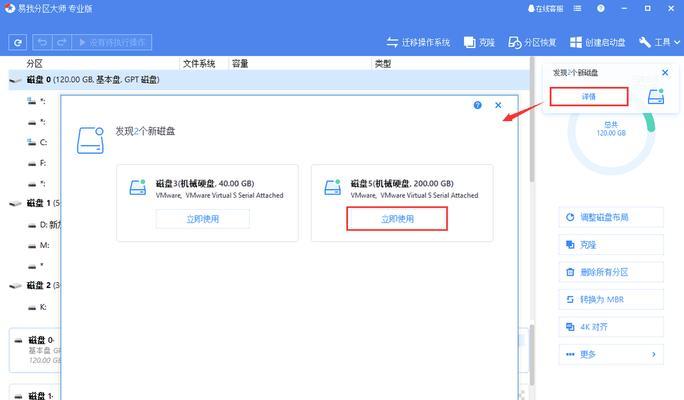Open partition recovery (分区恢复) tool
Viewport: 684px width, 400px height.
[532, 42]
